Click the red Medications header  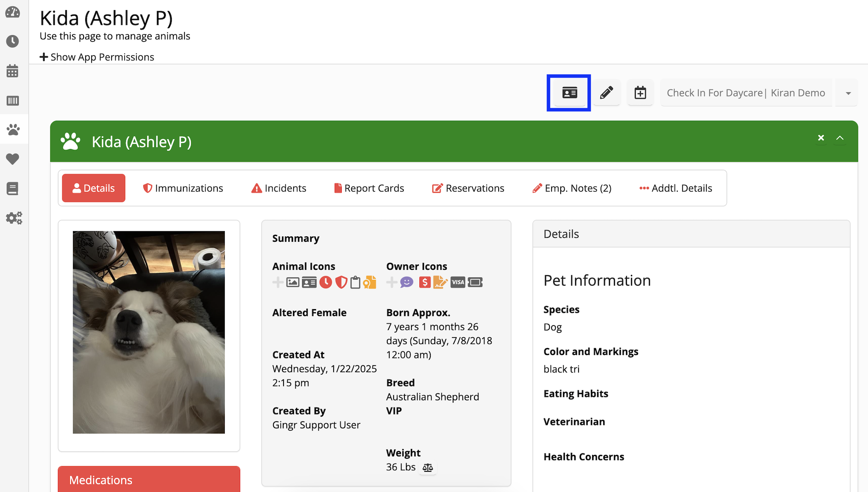tap(149, 479)
